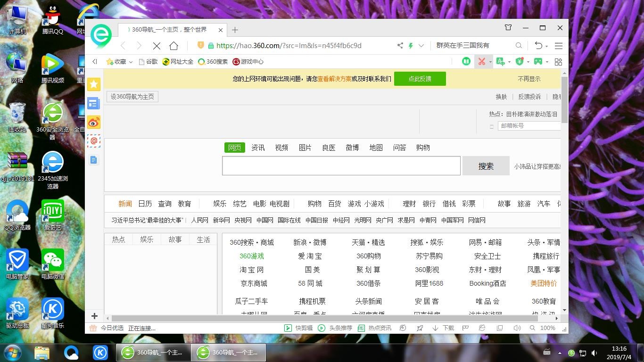Viewport: 644px width, 362px height.
Task: Open the wallet extension dropdown arrow
Action: point(528,62)
